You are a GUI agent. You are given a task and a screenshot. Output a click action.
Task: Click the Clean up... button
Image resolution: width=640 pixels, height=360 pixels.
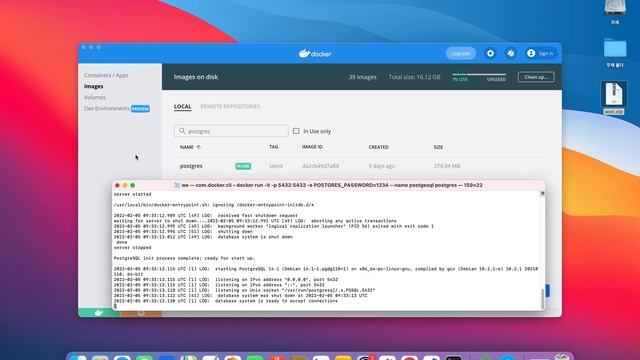click(x=536, y=77)
